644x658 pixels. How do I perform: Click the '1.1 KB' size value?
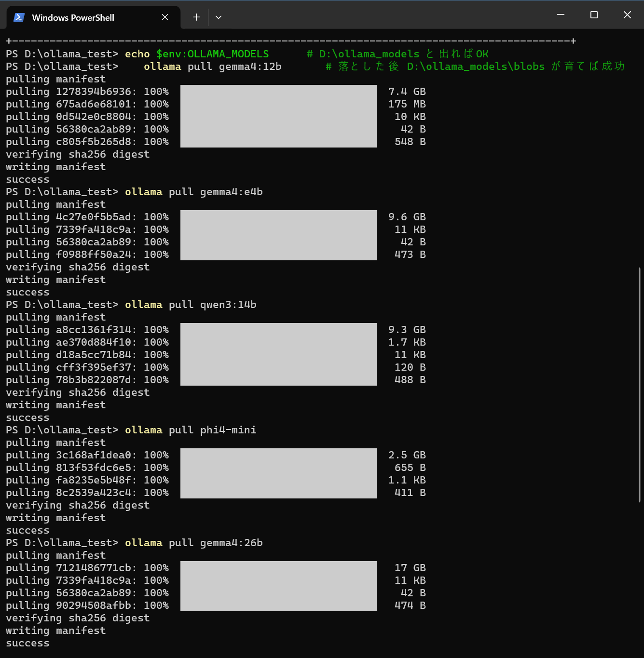point(407,480)
